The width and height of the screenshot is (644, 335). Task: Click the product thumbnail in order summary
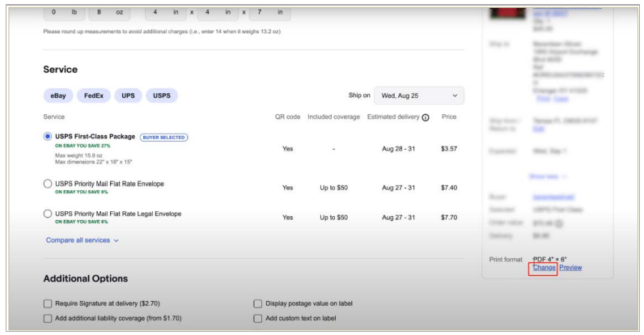[x=507, y=12]
